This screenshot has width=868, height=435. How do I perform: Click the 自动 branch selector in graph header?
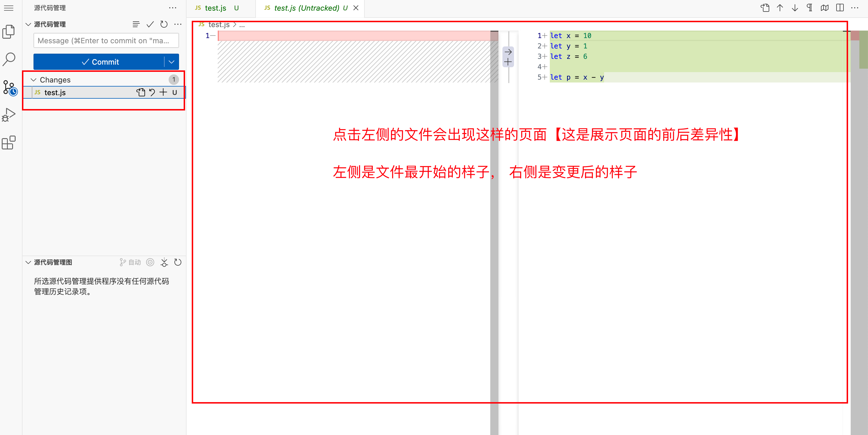pos(130,262)
